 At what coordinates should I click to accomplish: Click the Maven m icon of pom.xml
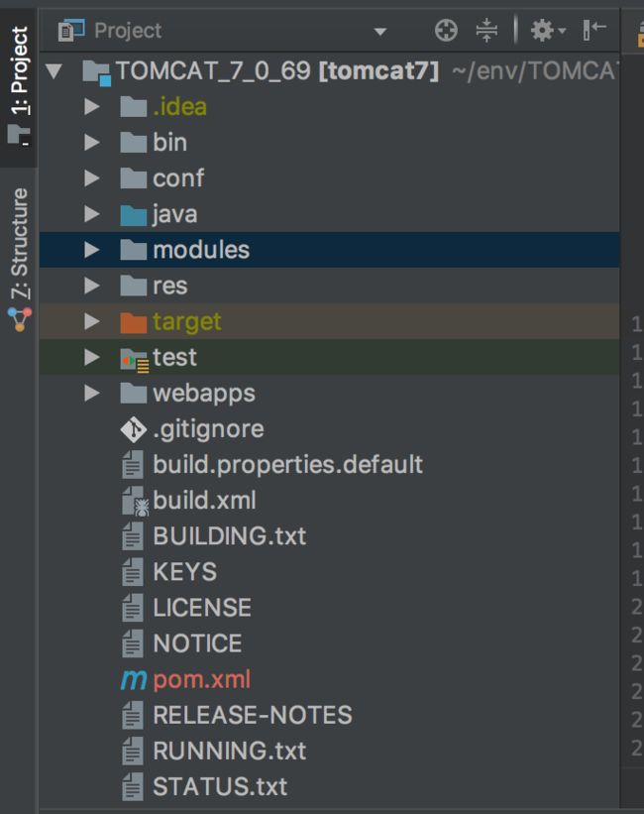tap(134, 679)
